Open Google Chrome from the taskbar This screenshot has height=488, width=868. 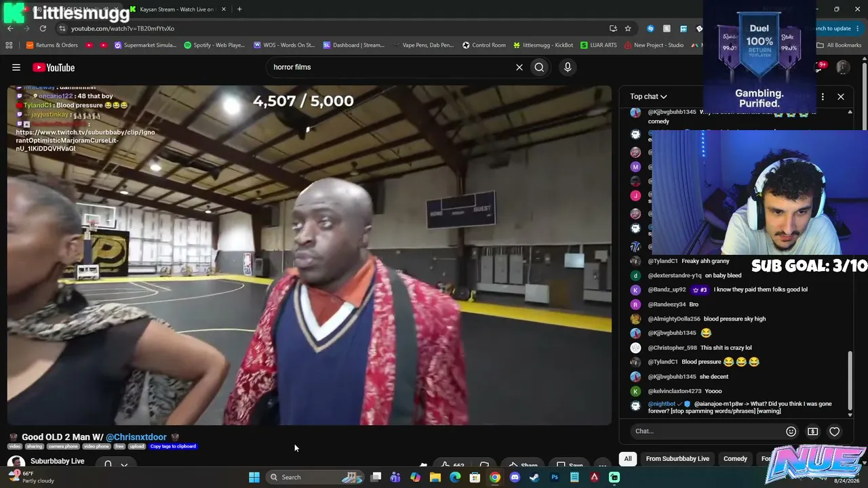[x=495, y=477]
